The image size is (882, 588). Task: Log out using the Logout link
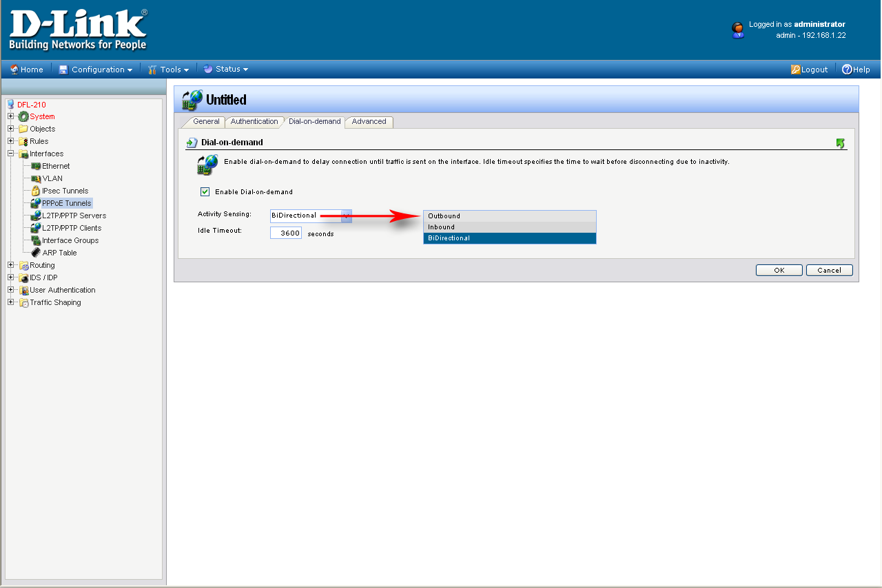point(809,69)
